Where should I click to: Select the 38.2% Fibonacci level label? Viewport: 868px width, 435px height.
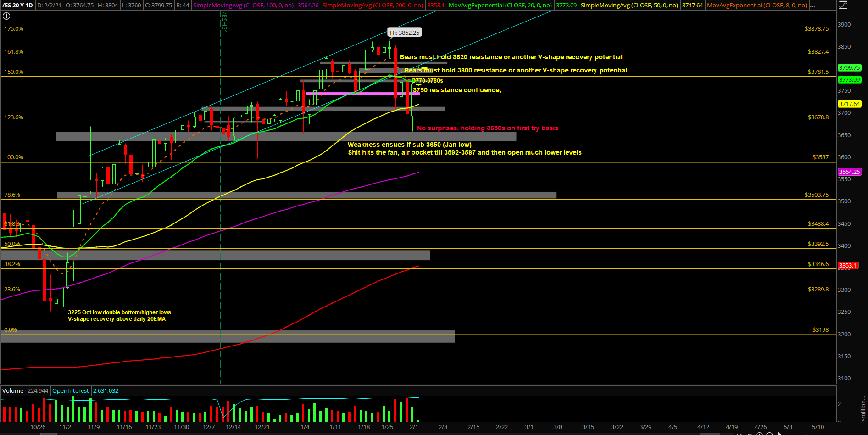[12, 264]
